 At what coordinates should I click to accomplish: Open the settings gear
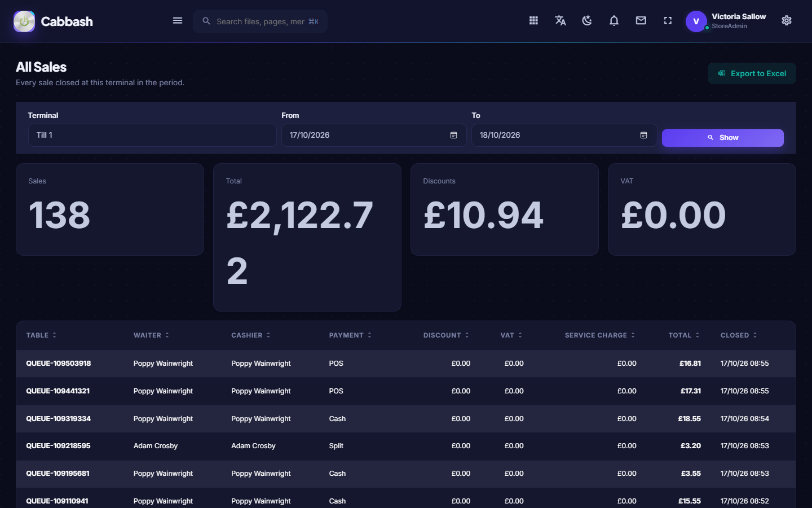[787, 21]
